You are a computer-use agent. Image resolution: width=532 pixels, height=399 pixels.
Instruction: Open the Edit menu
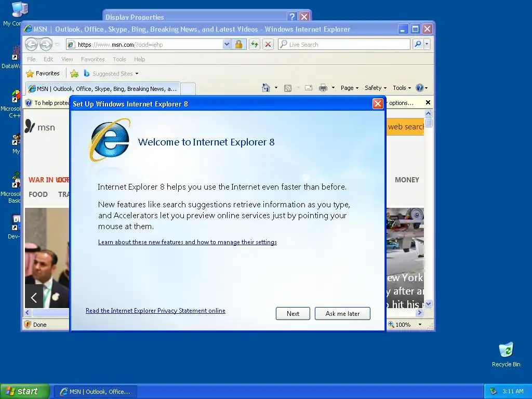pyautogui.click(x=48, y=59)
